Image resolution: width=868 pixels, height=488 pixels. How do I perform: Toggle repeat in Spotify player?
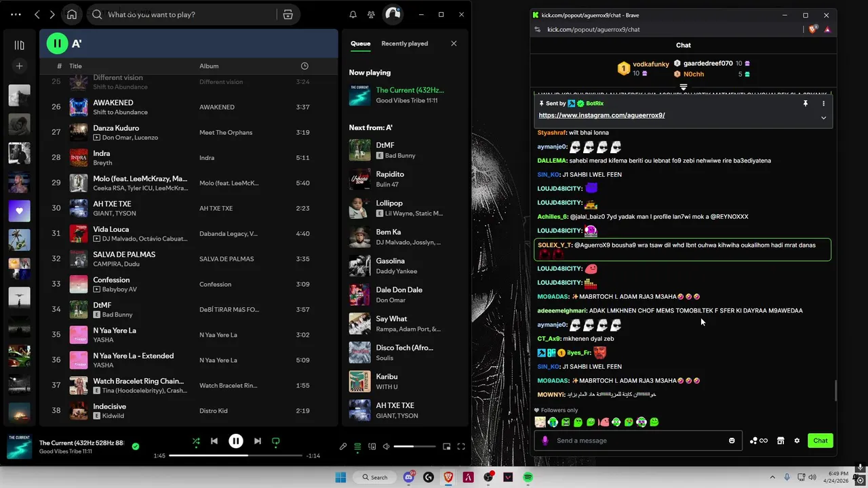tap(276, 441)
